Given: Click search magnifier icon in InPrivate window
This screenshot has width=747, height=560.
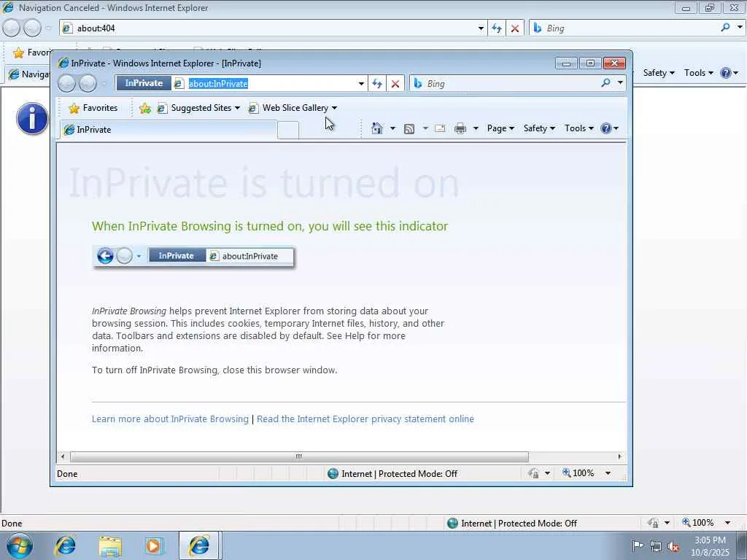Looking at the screenshot, I should (605, 83).
